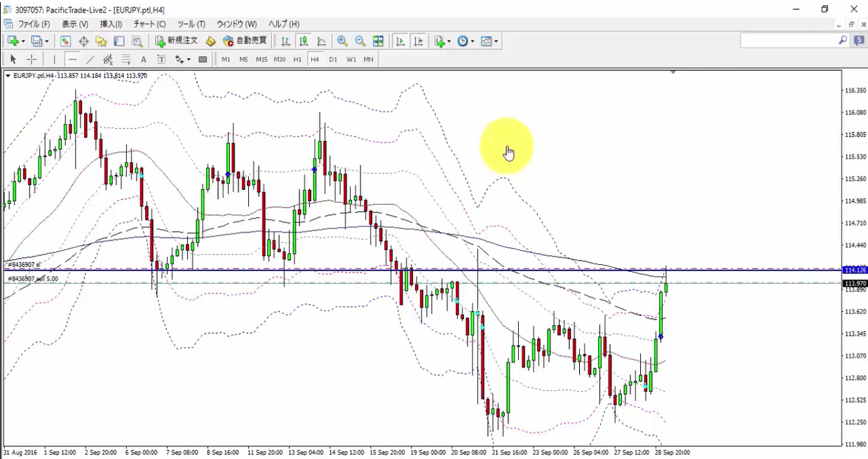Open the MetaEditor yellow book icon

pyautogui.click(x=210, y=41)
